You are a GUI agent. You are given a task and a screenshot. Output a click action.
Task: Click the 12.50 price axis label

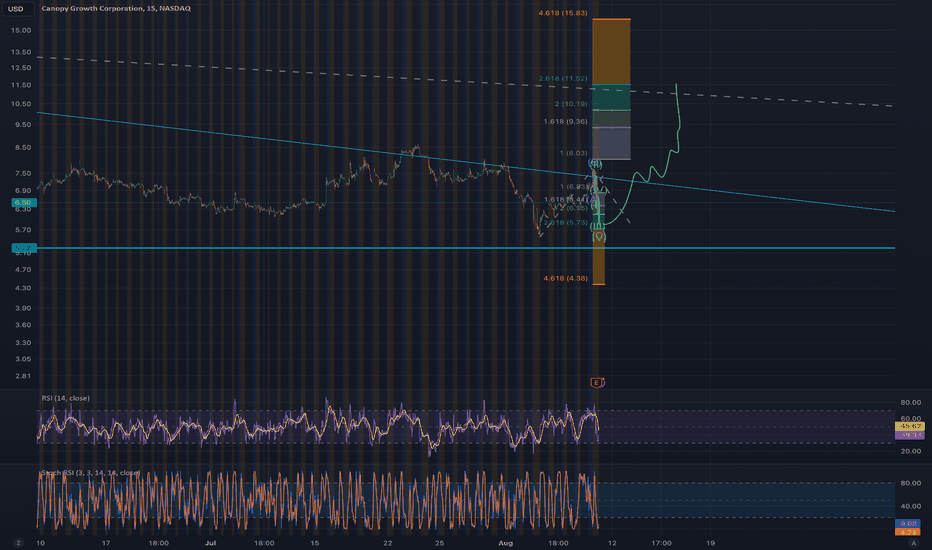click(x=22, y=68)
